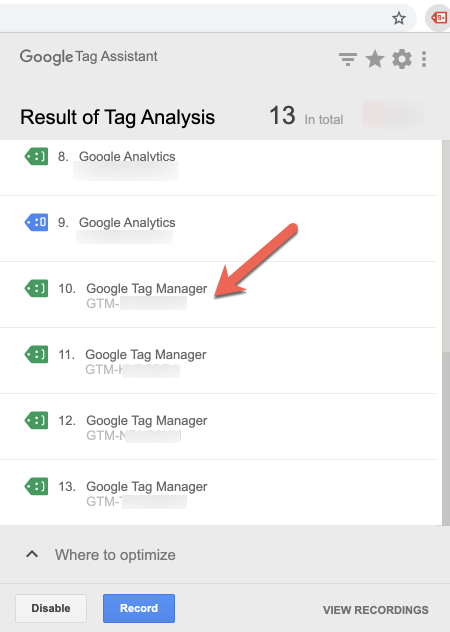The height and width of the screenshot is (632, 450).
Task: Click the blue Record button
Action: 139,608
